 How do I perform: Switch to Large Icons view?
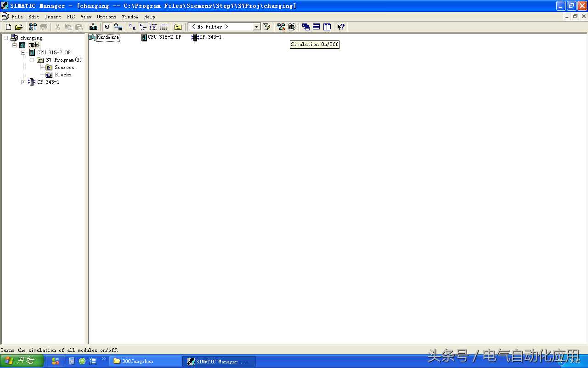132,27
